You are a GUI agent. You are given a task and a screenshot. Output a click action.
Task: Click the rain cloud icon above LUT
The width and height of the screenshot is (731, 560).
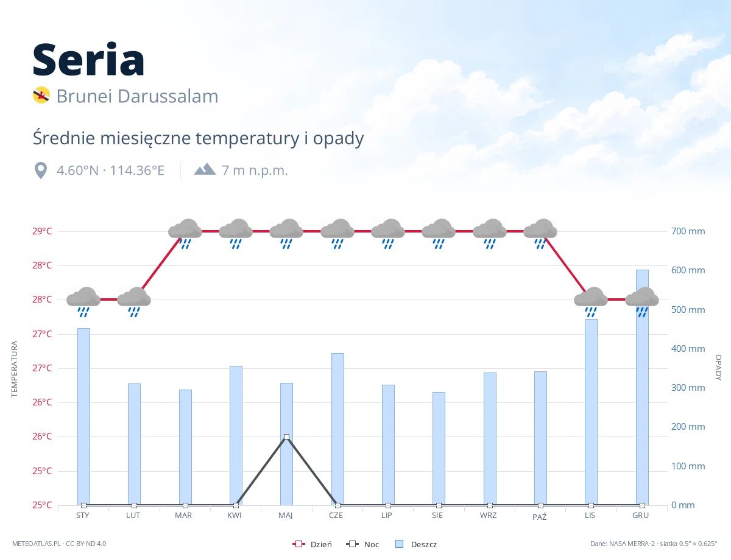tap(134, 302)
